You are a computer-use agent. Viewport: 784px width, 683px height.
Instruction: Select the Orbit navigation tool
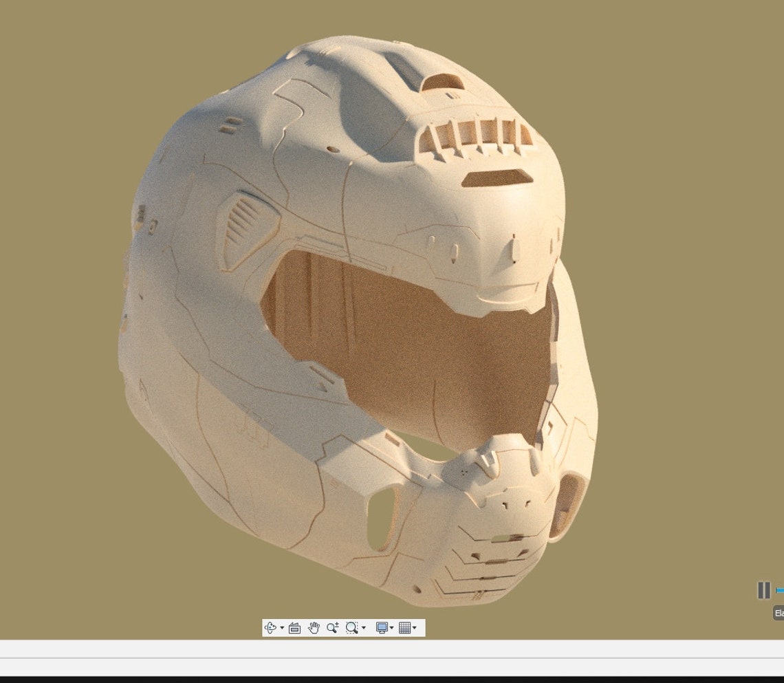[x=270, y=627]
